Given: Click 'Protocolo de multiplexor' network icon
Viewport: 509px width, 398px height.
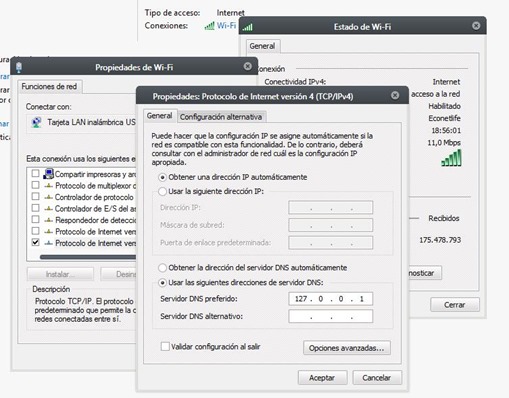Looking at the screenshot, I should point(49,185).
